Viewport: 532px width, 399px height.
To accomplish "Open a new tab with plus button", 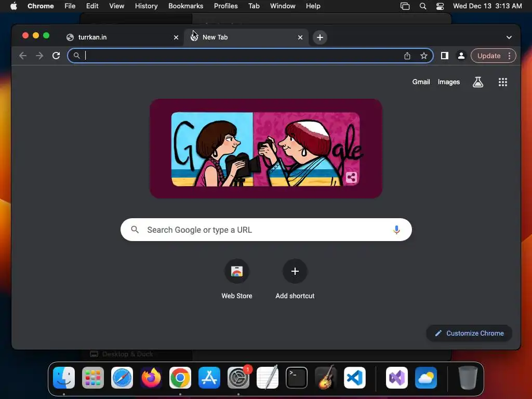I will click(320, 37).
